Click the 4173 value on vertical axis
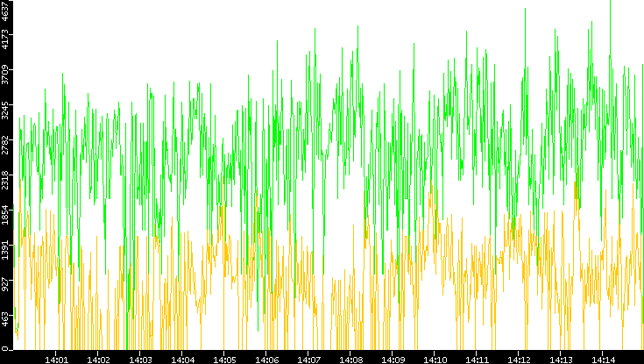 point(5,39)
